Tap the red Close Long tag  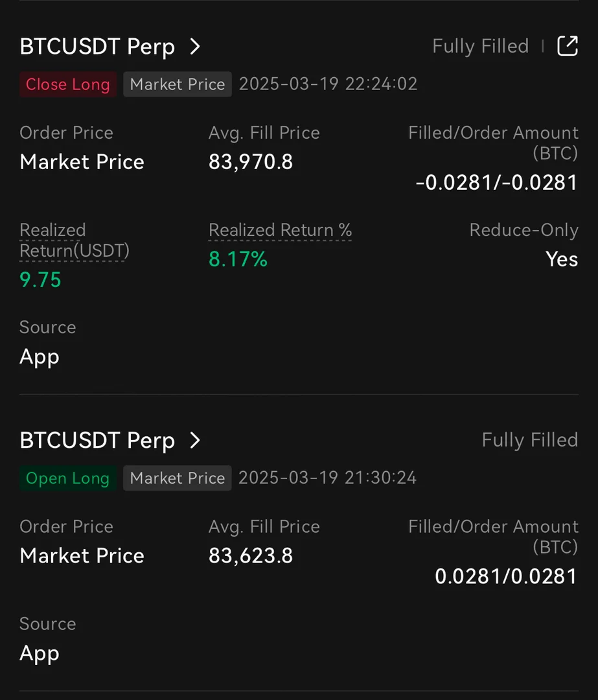(68, 84)
